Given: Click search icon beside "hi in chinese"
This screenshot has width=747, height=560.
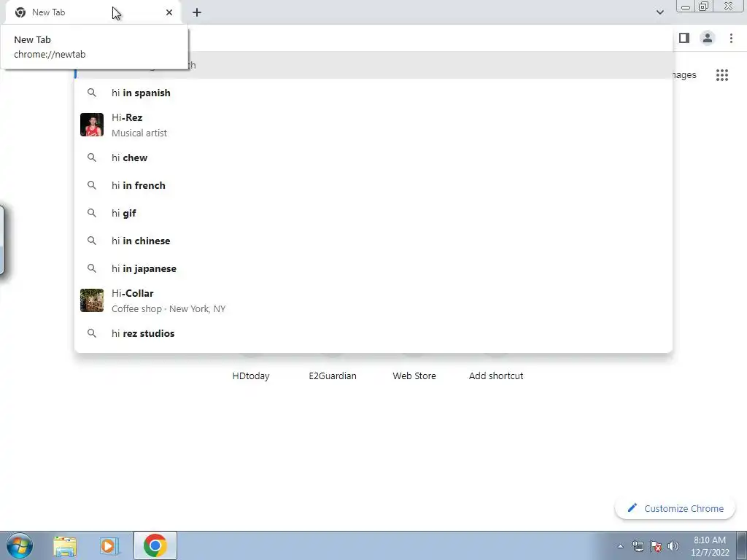Looking at the screenshot, I should click(x=92, y=241).
